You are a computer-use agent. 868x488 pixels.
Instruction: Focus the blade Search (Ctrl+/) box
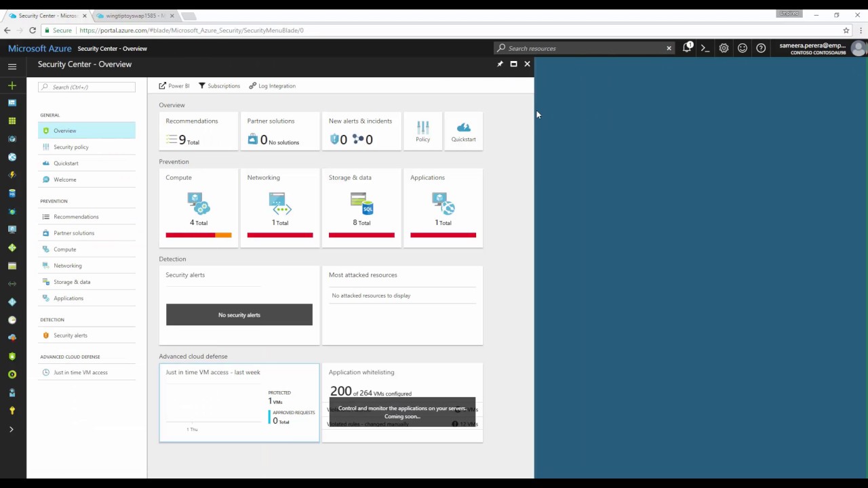[x=87, y=87]
